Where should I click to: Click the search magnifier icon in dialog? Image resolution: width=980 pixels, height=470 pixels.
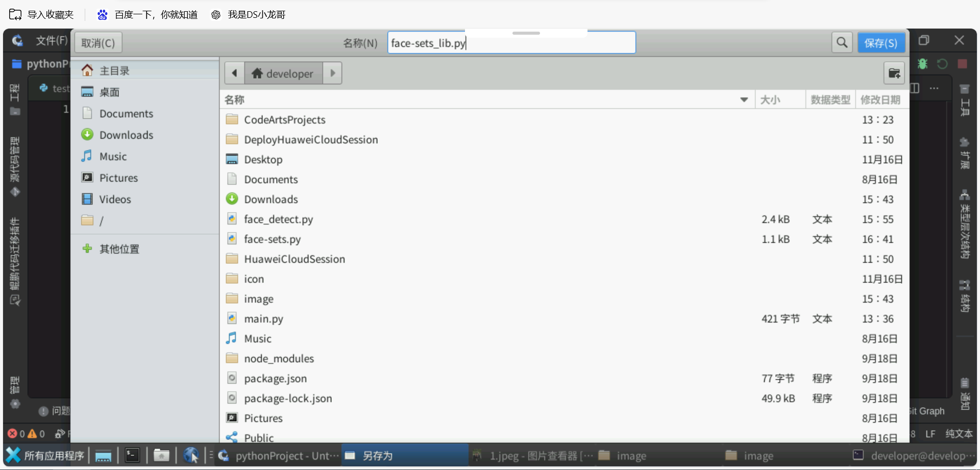842,43
